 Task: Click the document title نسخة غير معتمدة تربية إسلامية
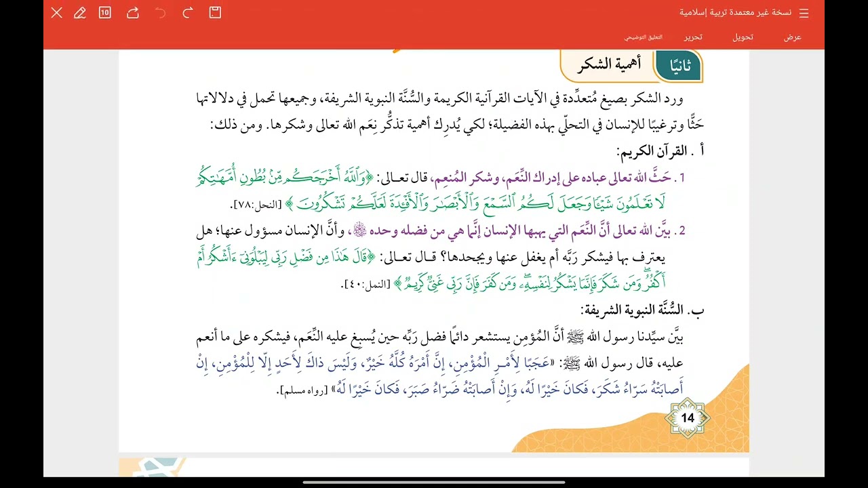[x=735, y=13]
